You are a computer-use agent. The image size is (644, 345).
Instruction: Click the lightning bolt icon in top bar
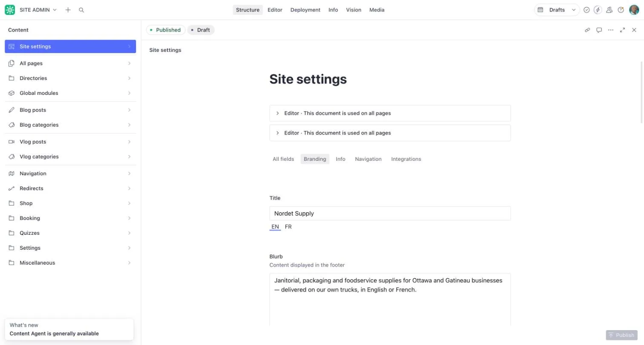pos(598,10)
